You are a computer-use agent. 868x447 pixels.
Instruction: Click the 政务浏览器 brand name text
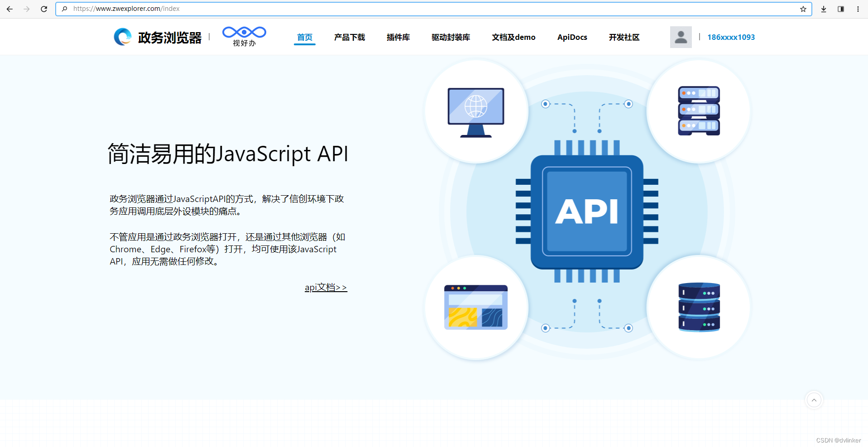point(170,38)
